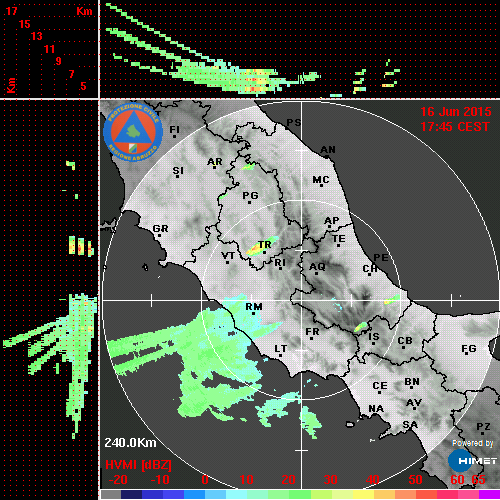Screen dimensions: 500x500
Task: Pick the yellow 40 dBZ color swatch
Action: (x=363, y=494)
